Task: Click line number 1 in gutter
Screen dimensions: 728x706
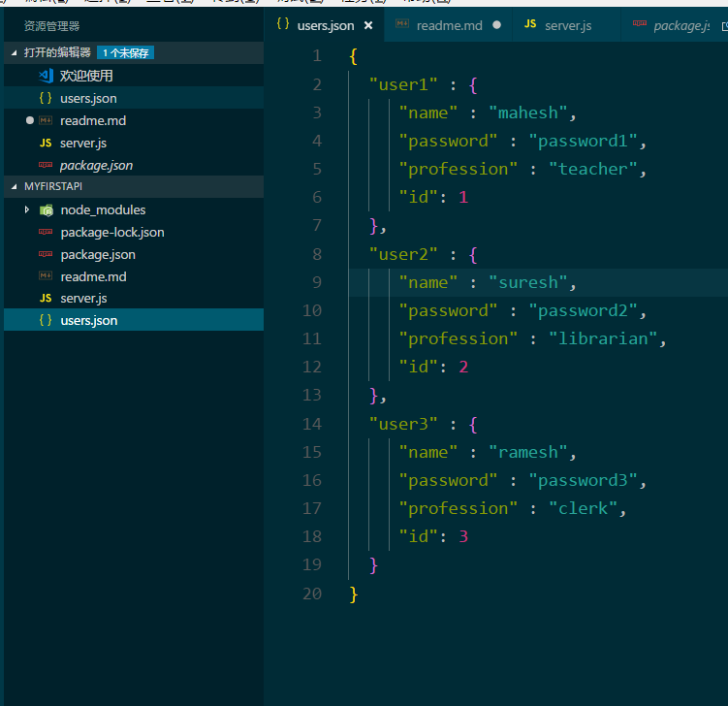Action: pos(317,56)
